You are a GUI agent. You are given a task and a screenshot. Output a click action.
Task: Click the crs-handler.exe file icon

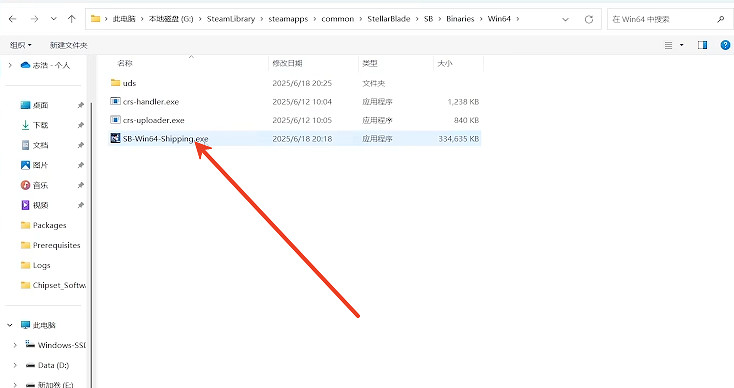pyautogui.click(x=115, y=101)
